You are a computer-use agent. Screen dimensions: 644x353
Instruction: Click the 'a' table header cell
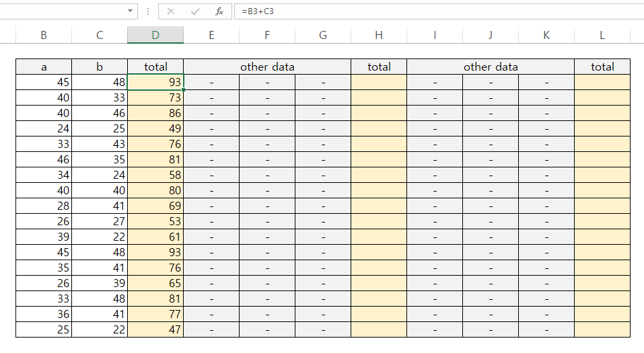pos(44,67)
